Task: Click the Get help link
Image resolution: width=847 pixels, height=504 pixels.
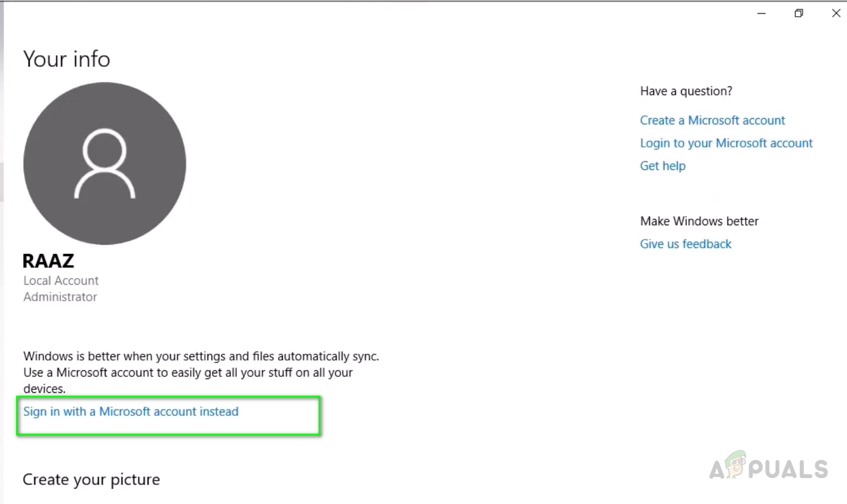Action: [x=663, y=166]
